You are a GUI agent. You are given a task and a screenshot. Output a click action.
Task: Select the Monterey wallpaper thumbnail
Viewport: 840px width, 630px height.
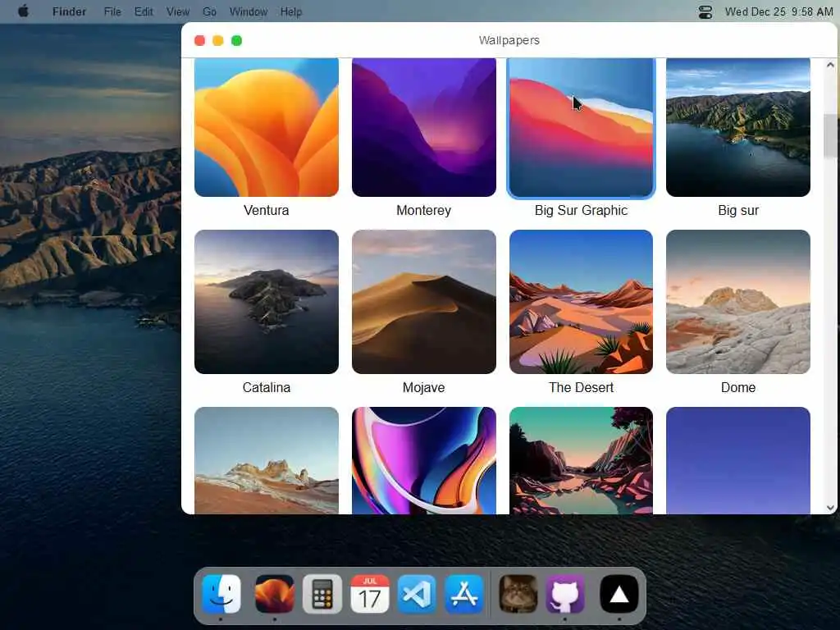coord(424,127)
